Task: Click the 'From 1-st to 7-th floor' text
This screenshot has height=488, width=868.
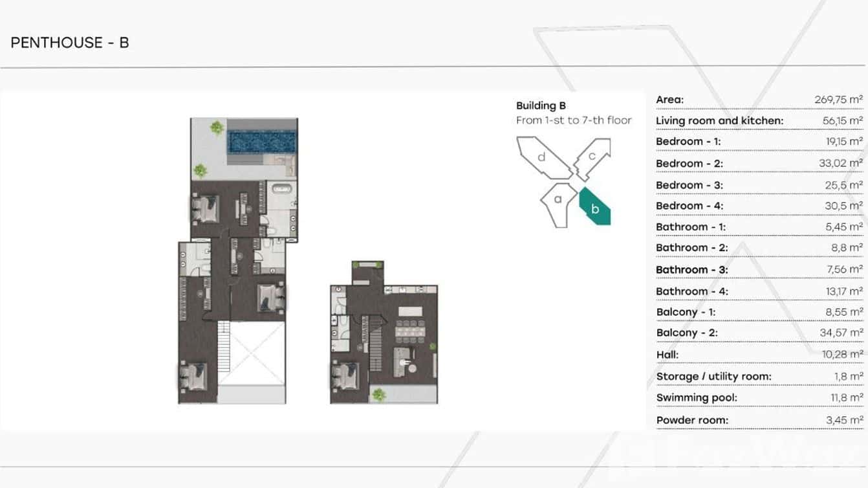Action: [x=574, y=120]
